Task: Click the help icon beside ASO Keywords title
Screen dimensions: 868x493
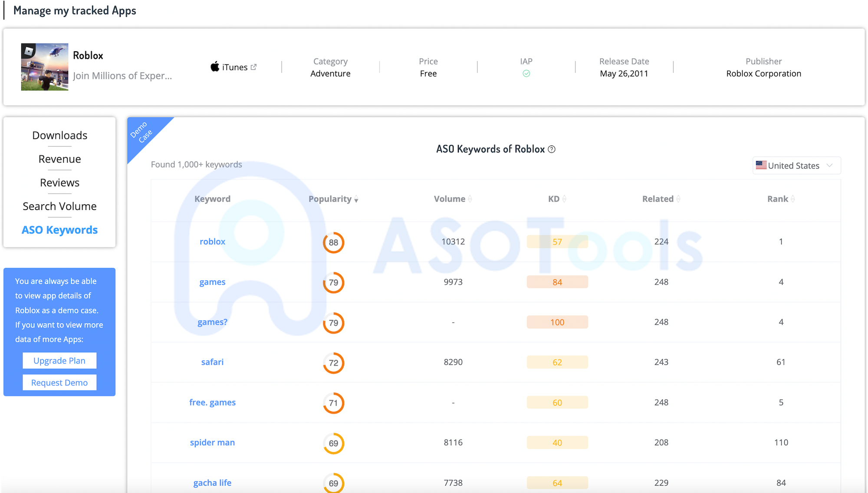Action: pyautogui.click(x=552, y=149)
